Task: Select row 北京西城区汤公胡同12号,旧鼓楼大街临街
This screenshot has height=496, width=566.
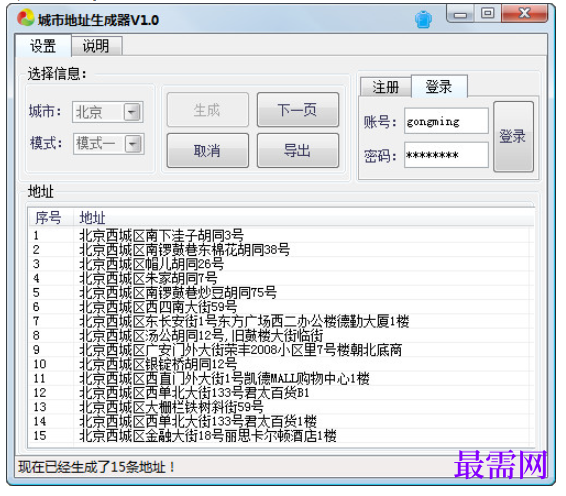Action: point(281,336)
